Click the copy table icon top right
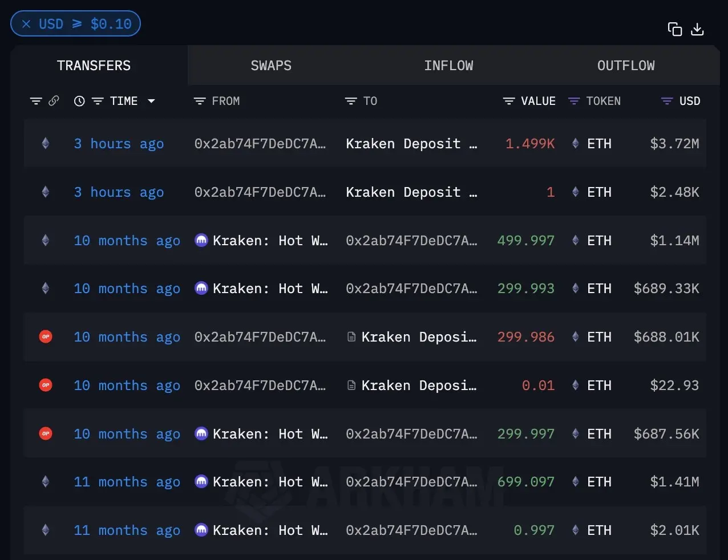 tap(675, 29)
